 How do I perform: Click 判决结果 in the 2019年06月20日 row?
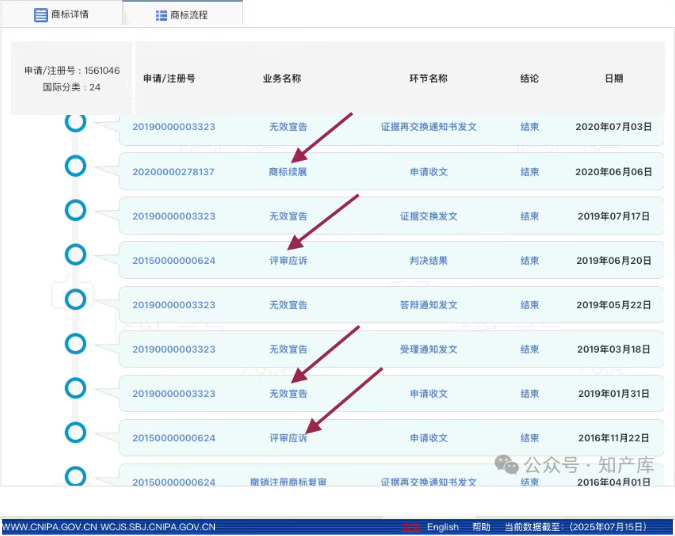click(x=428, y=261)
